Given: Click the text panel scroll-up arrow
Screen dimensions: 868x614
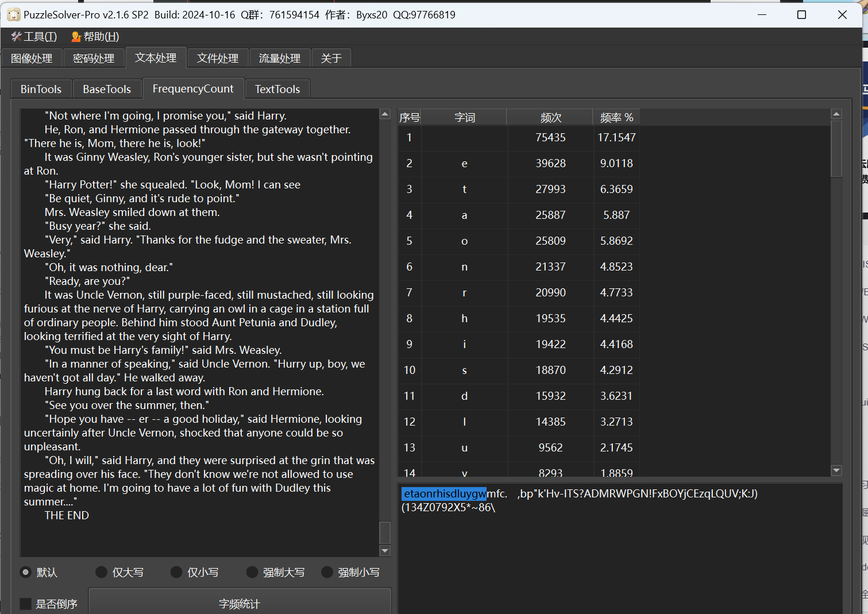Looking at the screenshot, I should [385, 114].
